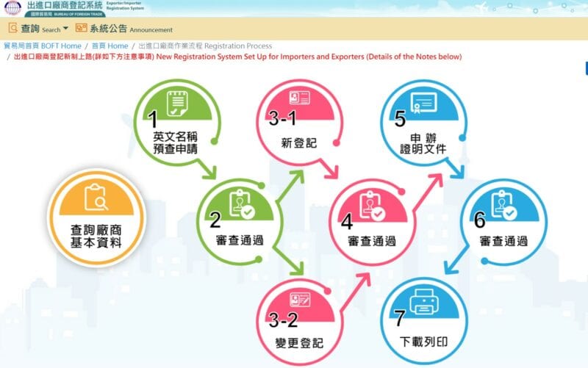588x368 pixels.
Task: Click the 新登記 label
Action: click(299, 142)
